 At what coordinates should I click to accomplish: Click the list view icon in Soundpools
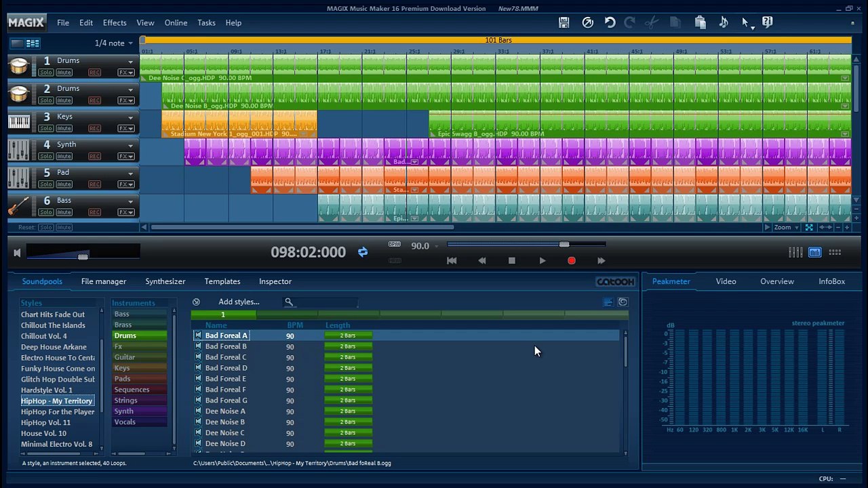click(608, 302)
